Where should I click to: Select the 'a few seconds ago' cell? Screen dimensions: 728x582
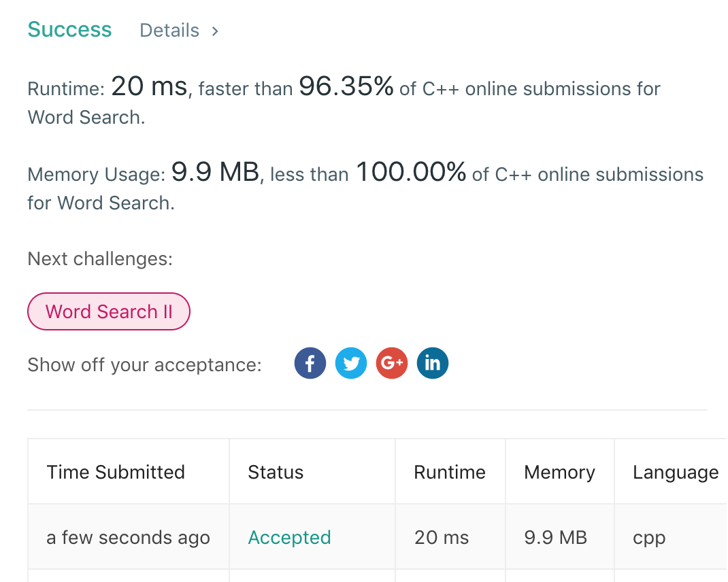128,538
